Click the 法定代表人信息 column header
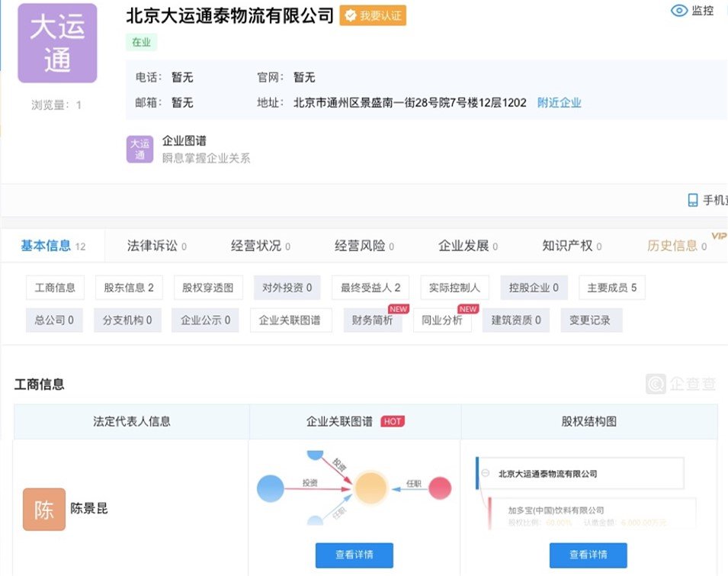Viewport: 728px width, 576px height. pos(132,421)
